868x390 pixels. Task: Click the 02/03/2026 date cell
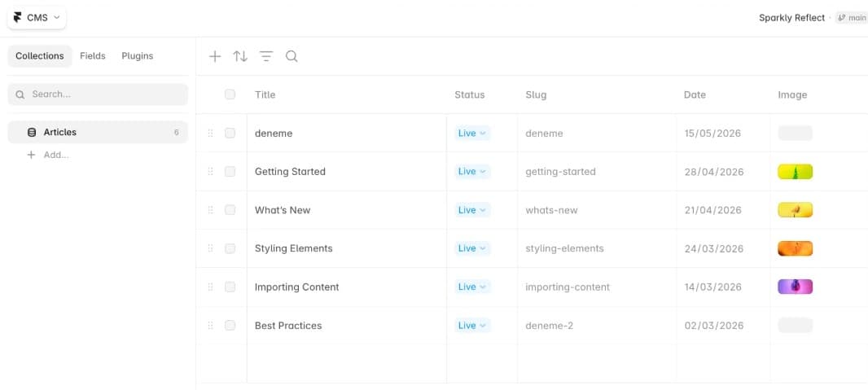click(x=723, y=326)
